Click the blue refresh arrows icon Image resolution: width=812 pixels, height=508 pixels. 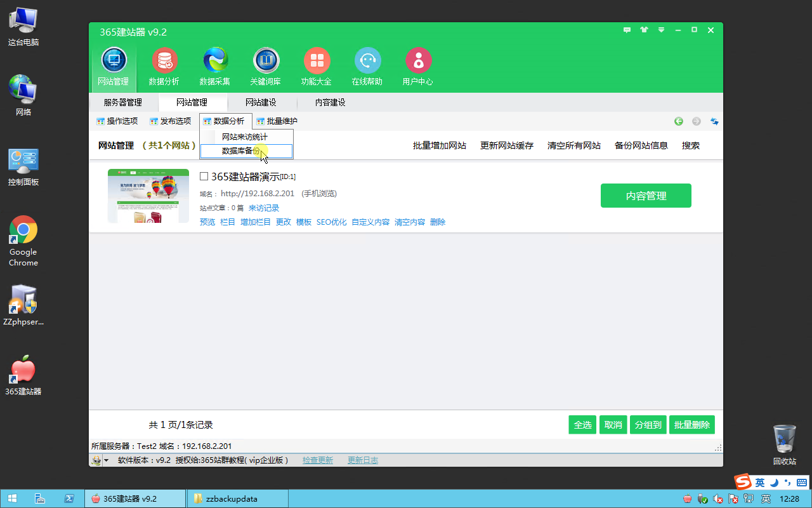[x=714, y=121]
